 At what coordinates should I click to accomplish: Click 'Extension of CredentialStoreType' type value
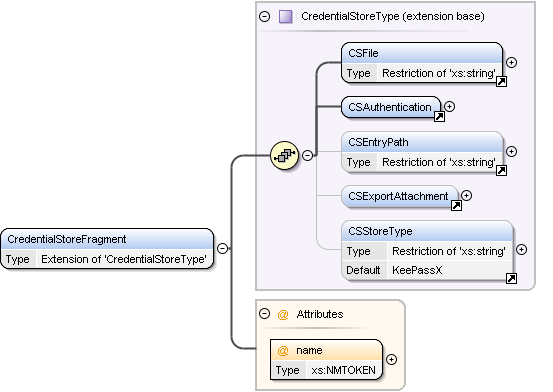coord(124,259)
